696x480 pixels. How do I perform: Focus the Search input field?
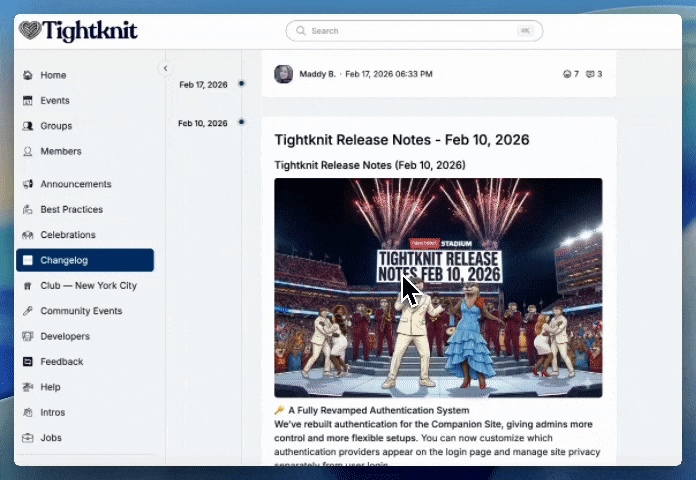pyautogui.click(x=414, y=31)
